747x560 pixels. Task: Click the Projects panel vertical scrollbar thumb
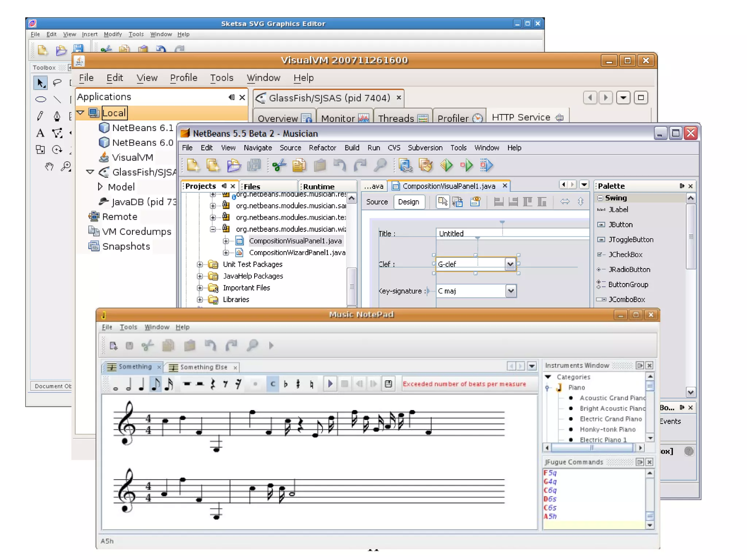click(352, 287)
